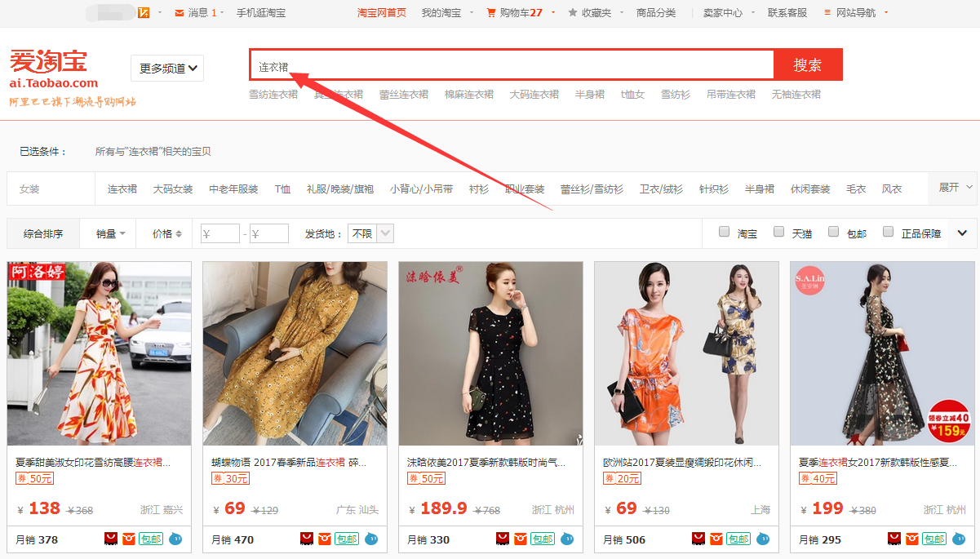Open the 价格 sort dropdown
The image size is (980, 559).
[x=166, y=233]
